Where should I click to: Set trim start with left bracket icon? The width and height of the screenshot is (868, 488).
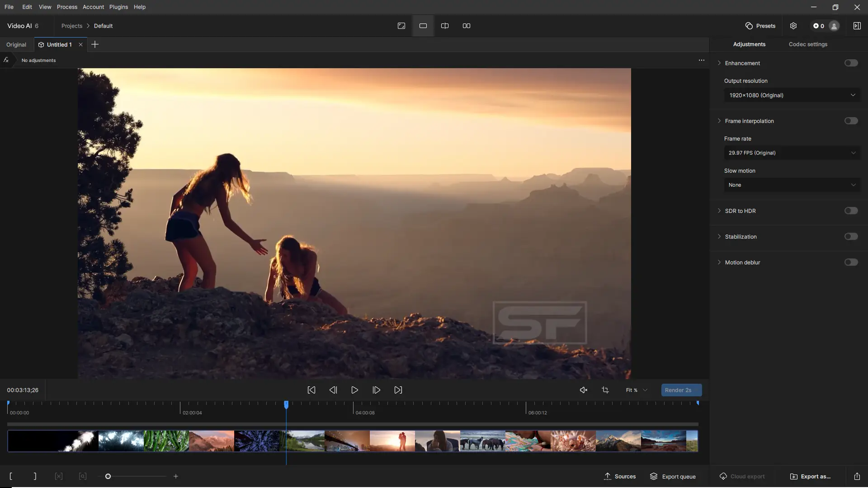[x=11, y=476]
